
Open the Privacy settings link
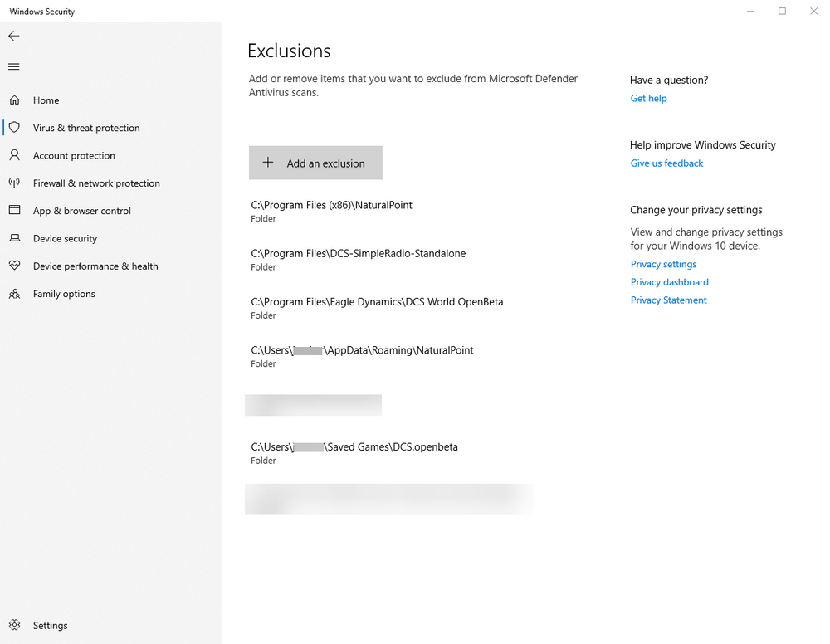click(x=663, y=264)
